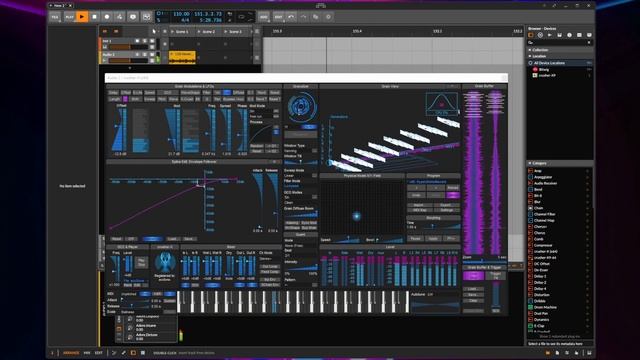This screenshot has height=360, width=640.
Task: Start playback with the orange play button
Action: pos(82,17)
